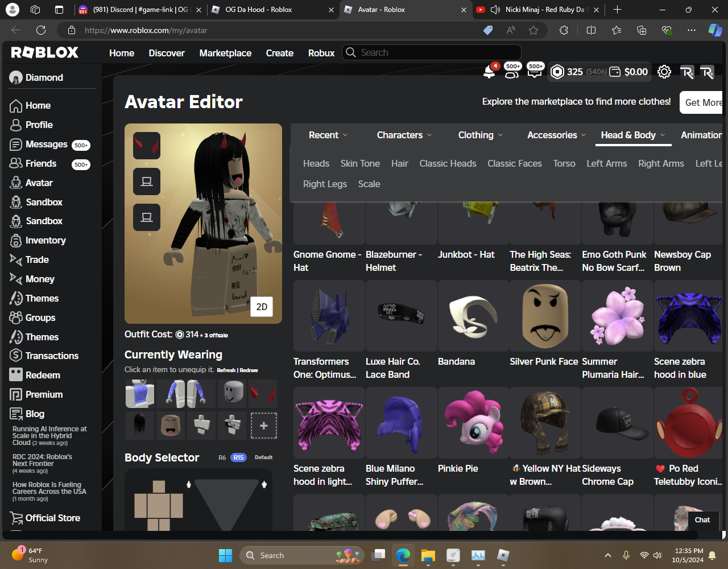The width and height of the screenshot is (728, 569).
Task: Click the Default body selector link
Action: pyautogui.click(x=263, y=457)
